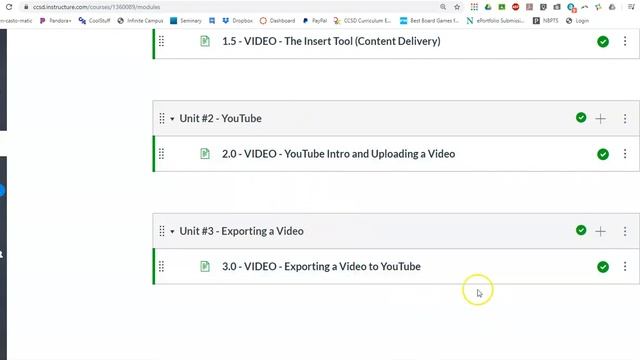
Task: Click the address bar URL
Action: coord(96,7)
